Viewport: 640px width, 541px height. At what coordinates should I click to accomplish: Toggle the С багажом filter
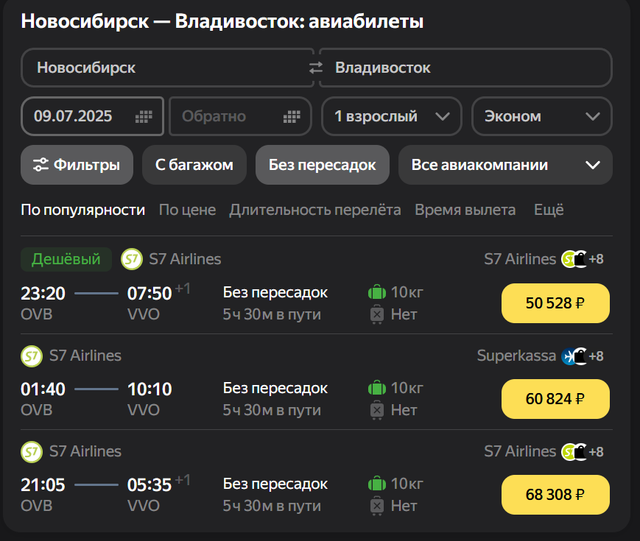[194, 165]
